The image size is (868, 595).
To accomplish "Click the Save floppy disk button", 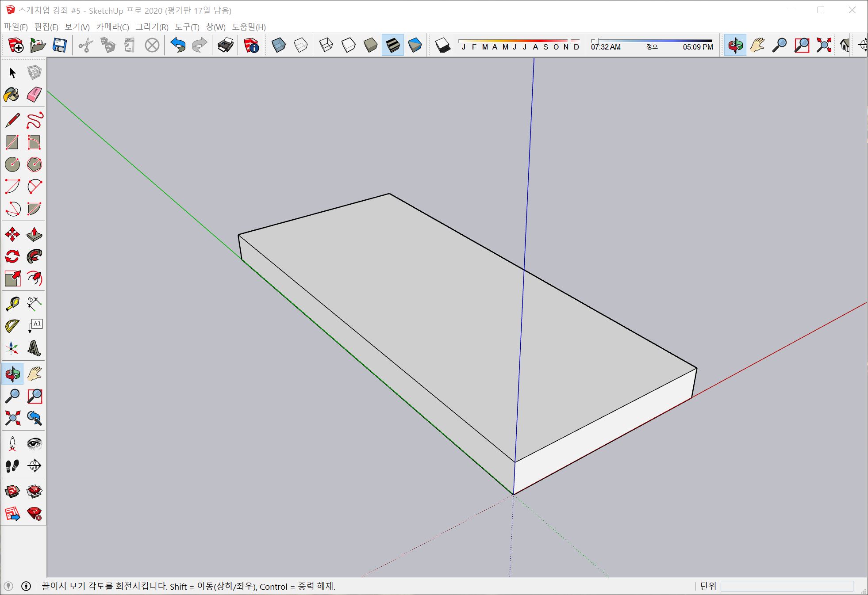I will [59, 45].
